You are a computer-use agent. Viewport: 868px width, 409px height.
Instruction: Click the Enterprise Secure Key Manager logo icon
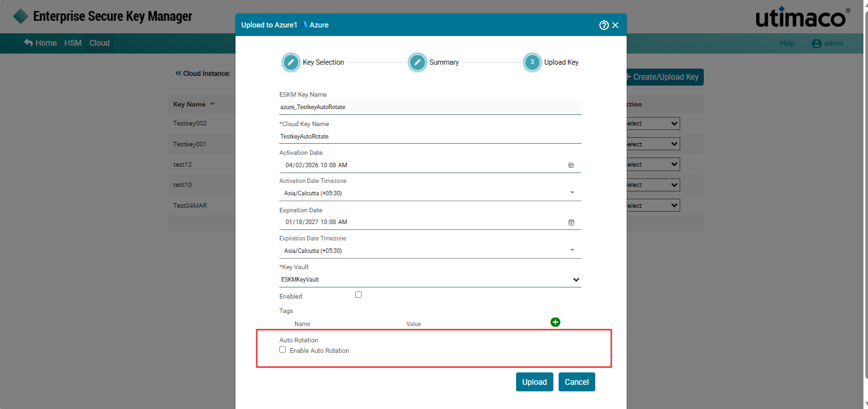point(21,16)
